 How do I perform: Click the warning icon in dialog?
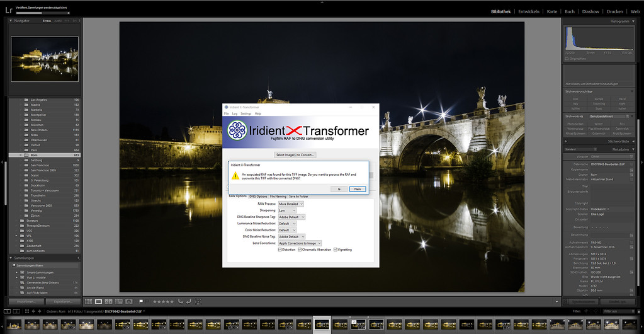click(x=235, y=176)
